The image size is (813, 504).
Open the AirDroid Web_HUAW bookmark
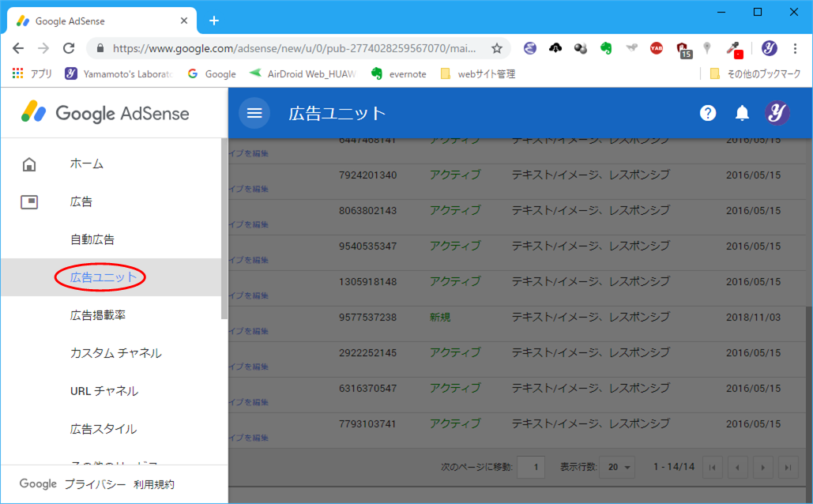(303, 73)
